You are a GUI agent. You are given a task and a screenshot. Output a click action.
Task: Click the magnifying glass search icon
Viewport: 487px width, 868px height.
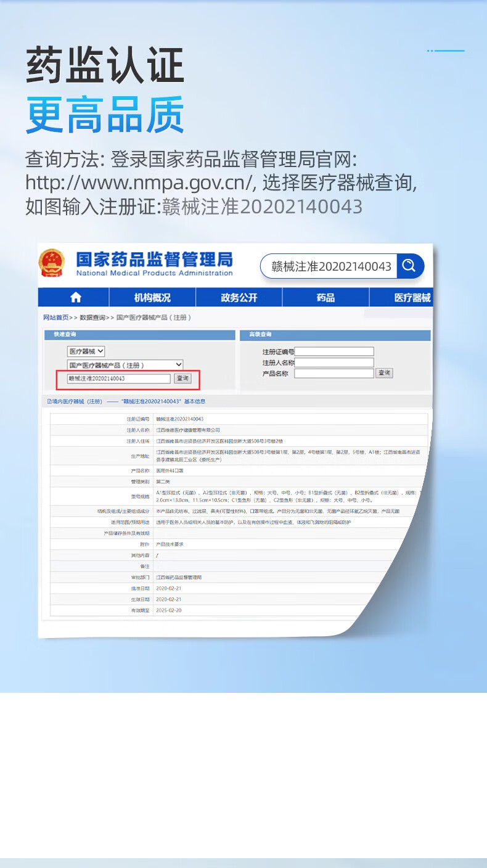tap(409, 266)
